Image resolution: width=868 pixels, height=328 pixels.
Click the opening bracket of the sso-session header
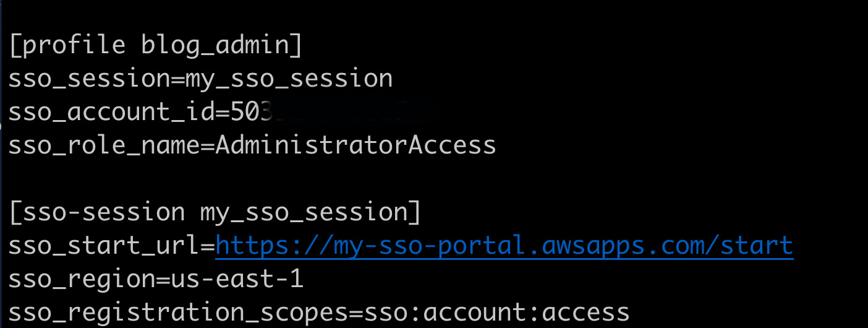coord(15,212)
